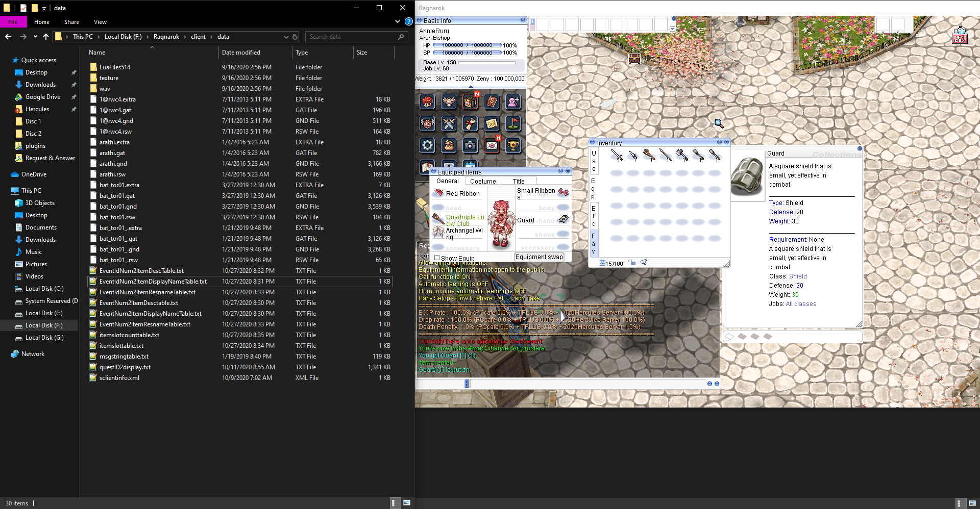980x509 pixels.
Task: Toggle the Show Equip checkbox
Action: [x=437, y=258]
